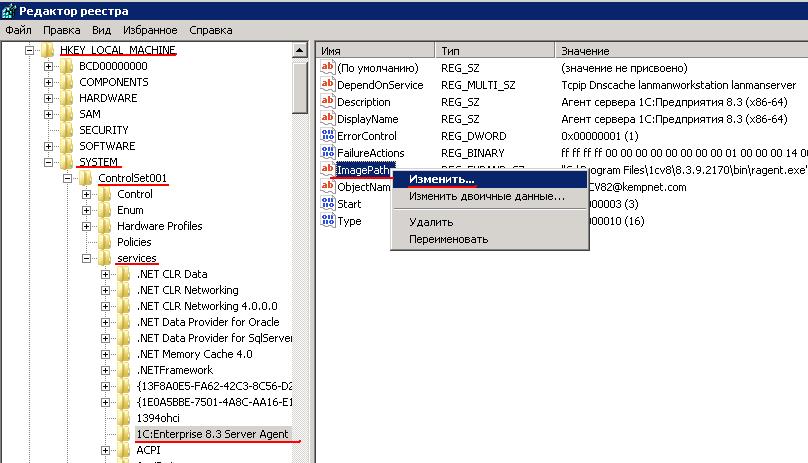Viewport: 808px width, 463px height.
Task: Click the REG_MULTI_SZ type cell
Action: (478, 85)
